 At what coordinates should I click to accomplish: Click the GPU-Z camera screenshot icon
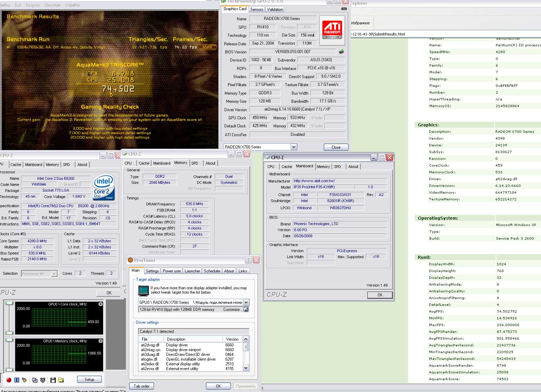coord(344,9)
